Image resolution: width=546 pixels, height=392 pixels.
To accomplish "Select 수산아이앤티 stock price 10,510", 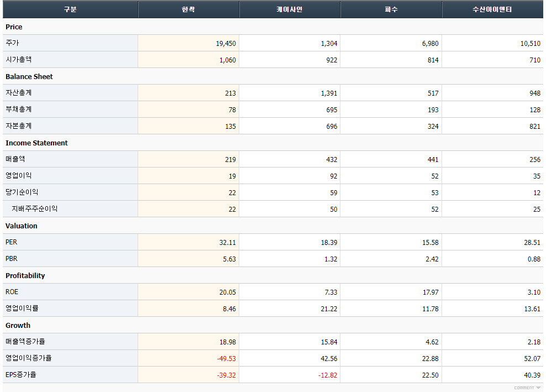I will click(x=531, y=44).
